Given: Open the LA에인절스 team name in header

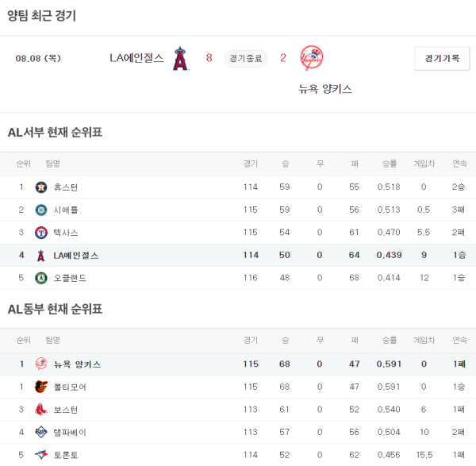Looking at the screenshot, I should tap(136, 58).
